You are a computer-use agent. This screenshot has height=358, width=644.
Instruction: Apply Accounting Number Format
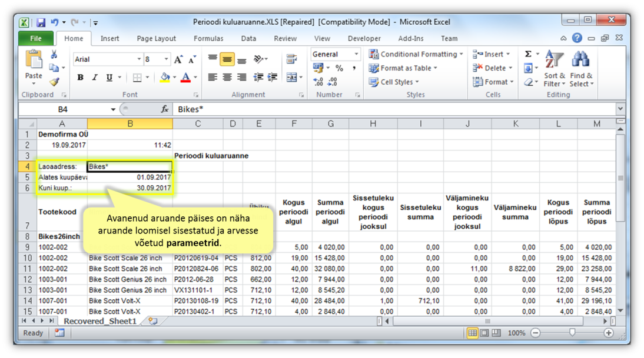(x=318, y=68)
